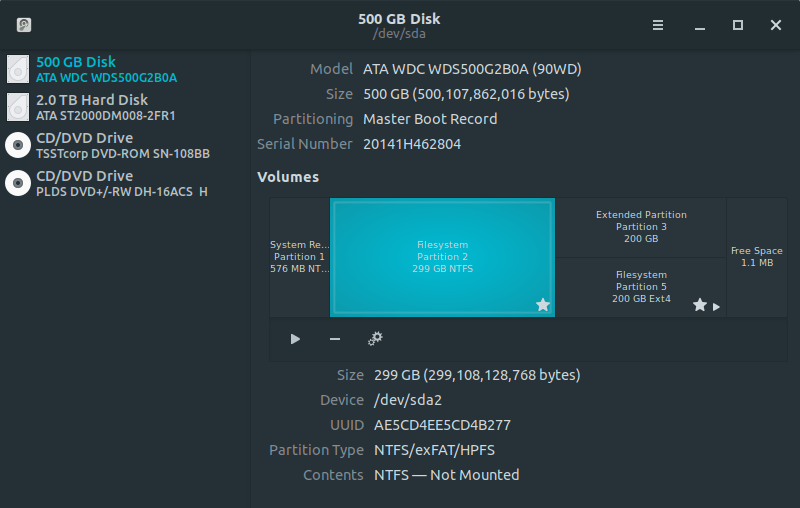Select the 299 GB NTFS Partition 2
This screenshot has height=508, width=800.
click(442, 257)
